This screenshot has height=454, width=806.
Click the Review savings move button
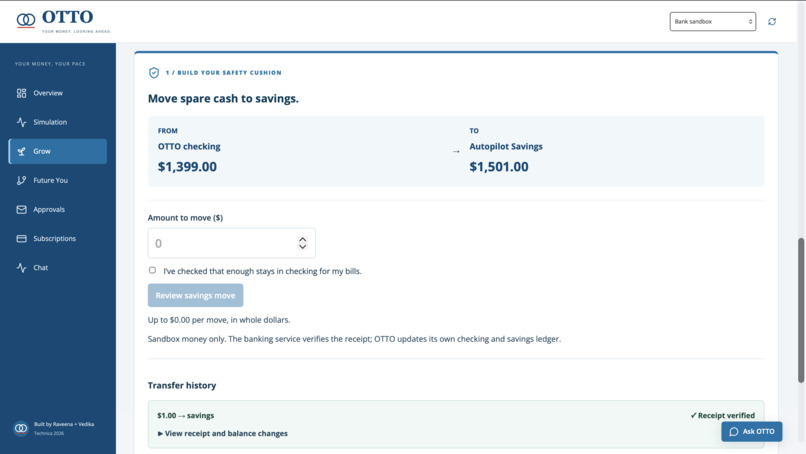(195, 296)
